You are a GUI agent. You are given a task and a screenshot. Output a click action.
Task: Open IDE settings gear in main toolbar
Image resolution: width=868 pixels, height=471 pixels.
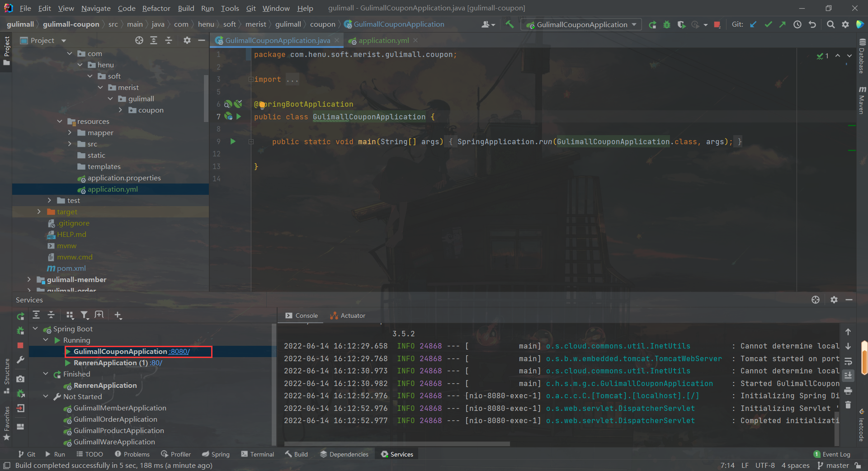(x=845, y=24)
